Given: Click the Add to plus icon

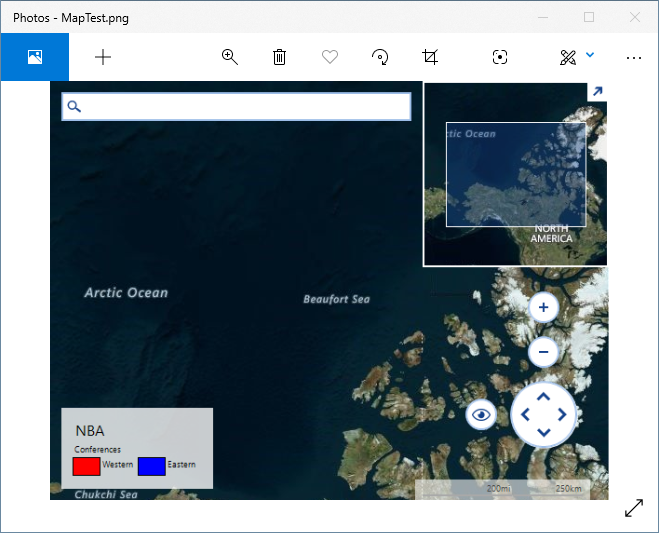Looking at the screenshot, I should click(103, 57).
